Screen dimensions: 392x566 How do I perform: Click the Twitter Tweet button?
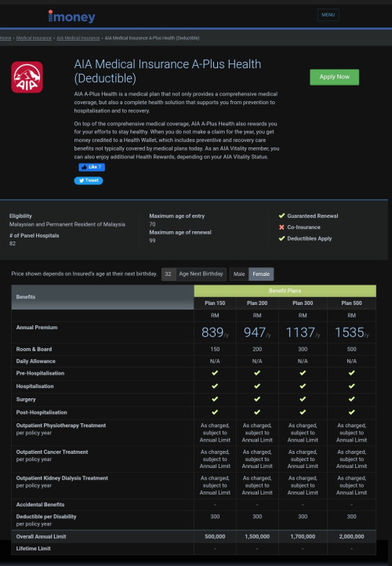[x=89, y=180]
